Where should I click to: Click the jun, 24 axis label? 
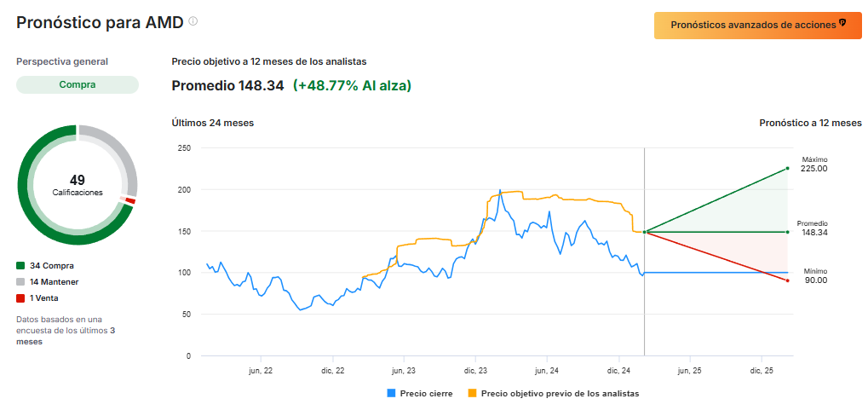click(x=548, y=369)
